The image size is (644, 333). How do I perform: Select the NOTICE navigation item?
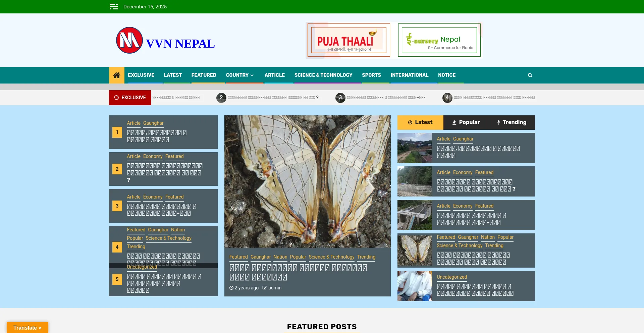tap(446, 75)
